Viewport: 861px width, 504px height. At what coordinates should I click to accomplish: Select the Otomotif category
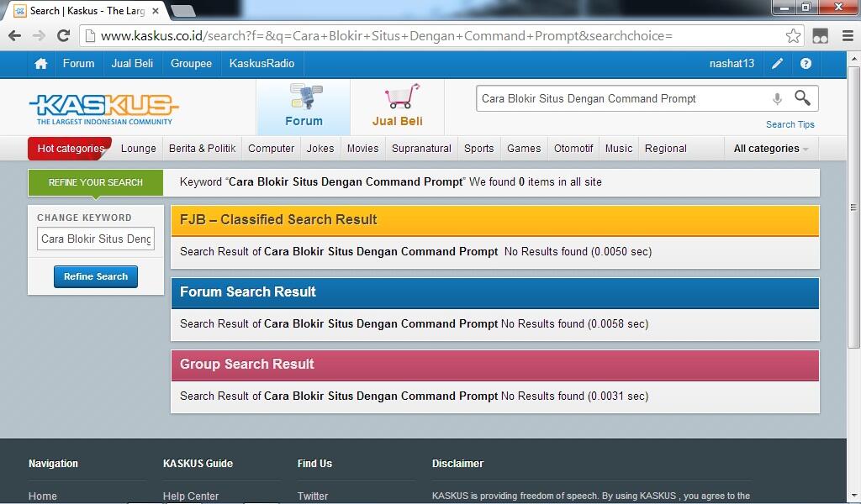573,149
